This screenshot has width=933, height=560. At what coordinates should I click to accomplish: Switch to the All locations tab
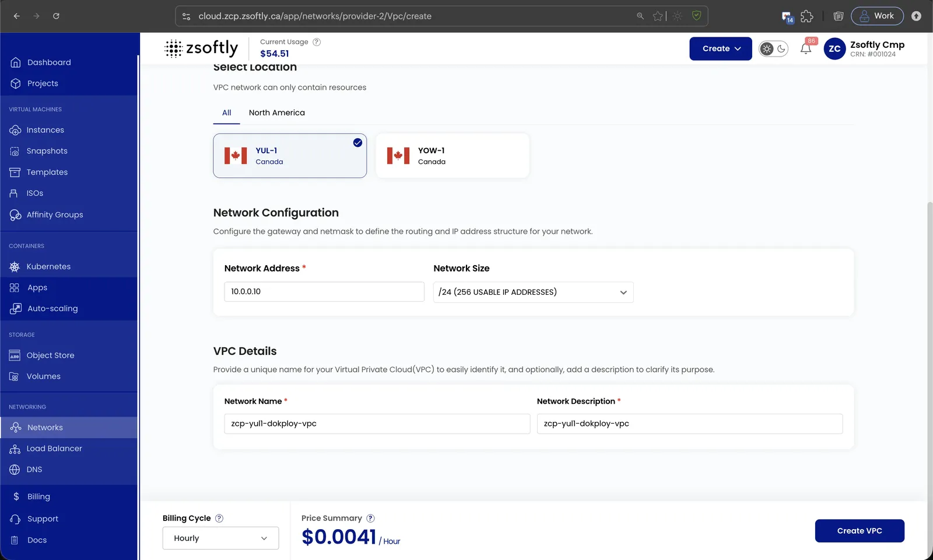226,113
